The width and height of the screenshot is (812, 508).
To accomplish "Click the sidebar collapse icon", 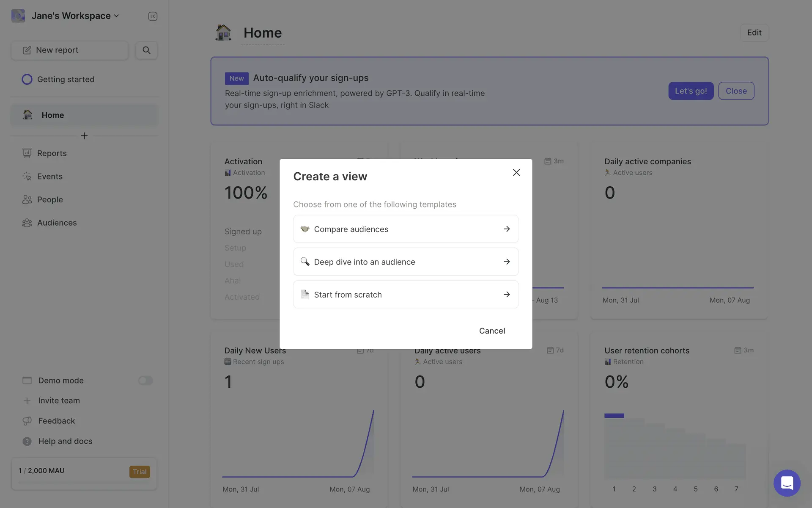I will click(153, 16).
